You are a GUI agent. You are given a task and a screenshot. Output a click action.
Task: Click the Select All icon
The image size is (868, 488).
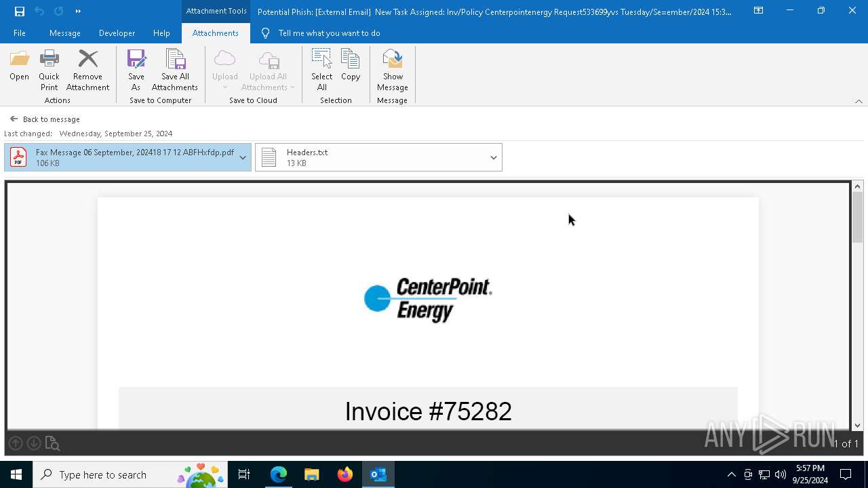click(x=322, y=70)
